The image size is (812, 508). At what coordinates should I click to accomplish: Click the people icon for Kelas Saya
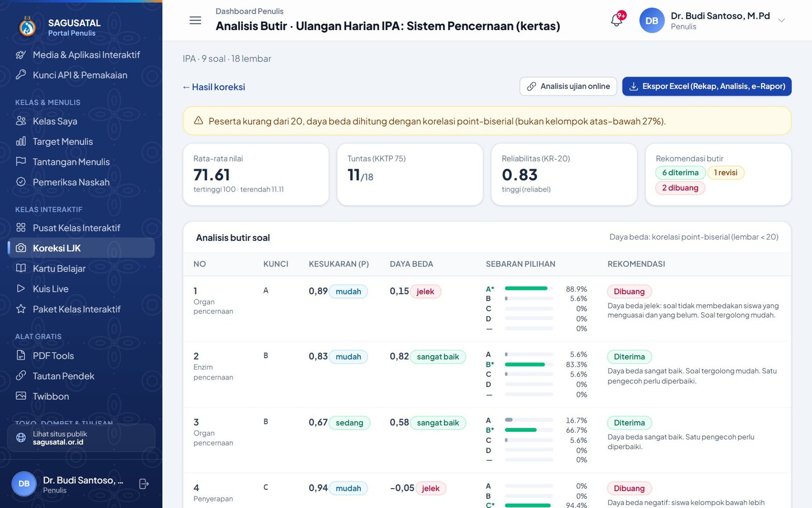21,121
